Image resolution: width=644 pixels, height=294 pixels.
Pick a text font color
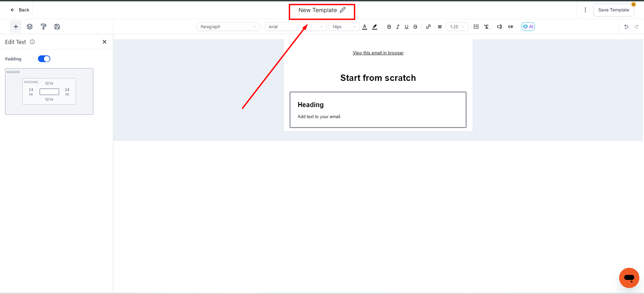[365, 27]
